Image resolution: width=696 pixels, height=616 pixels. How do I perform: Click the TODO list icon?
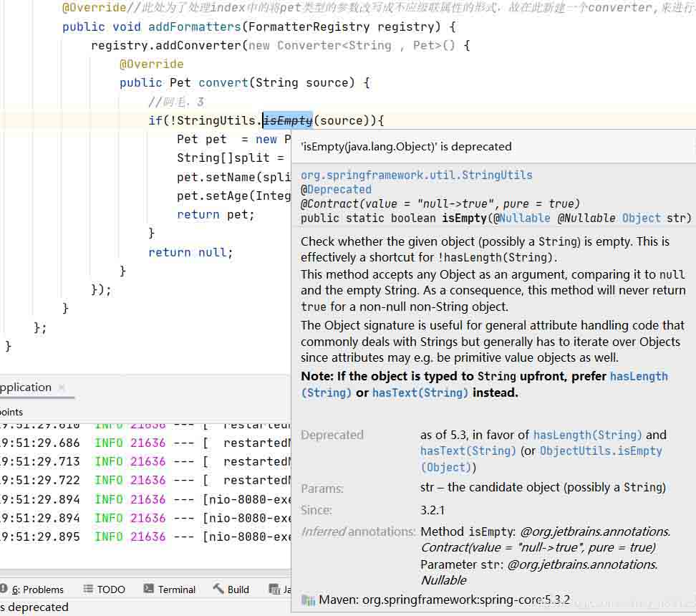pos(88,589)
